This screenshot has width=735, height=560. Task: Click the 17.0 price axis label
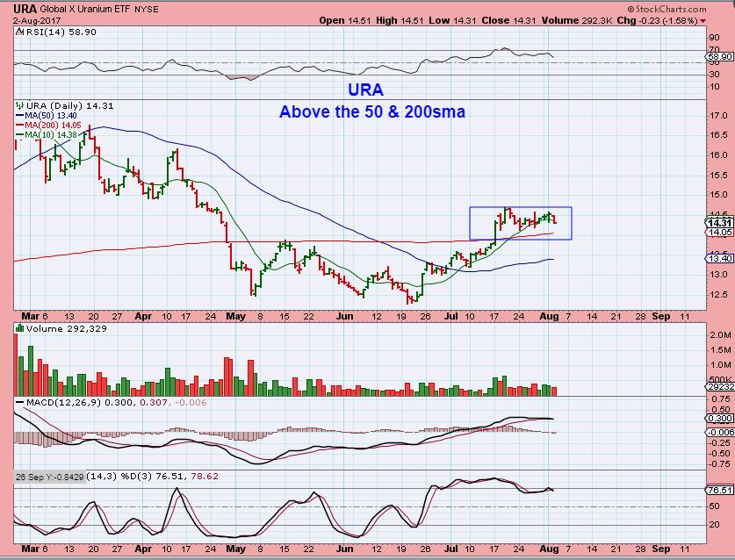click(x=718, y=115)
